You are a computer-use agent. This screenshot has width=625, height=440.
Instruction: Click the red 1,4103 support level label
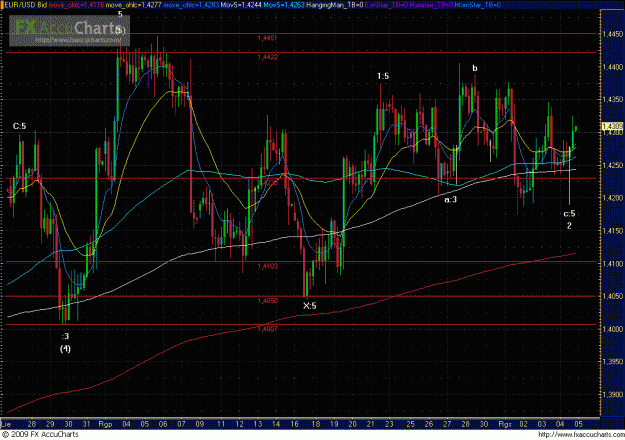267,266
